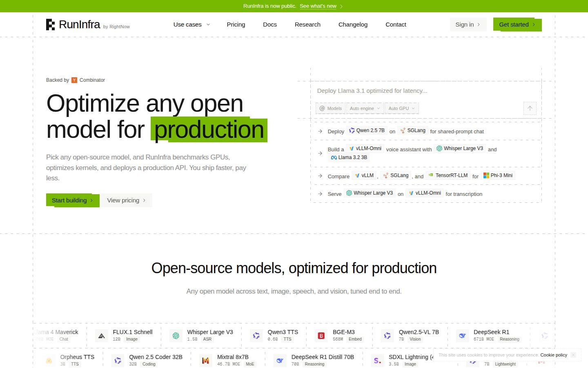588x368 pixels.
Task: Click the Y Combinator badge icon
Action: (74, 80)
